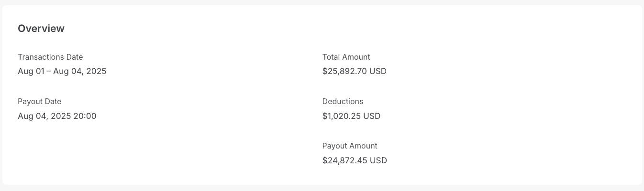Select the Aug 04, 2025 20:00 value
Screen dimensions: 644x191
point(57,116)
